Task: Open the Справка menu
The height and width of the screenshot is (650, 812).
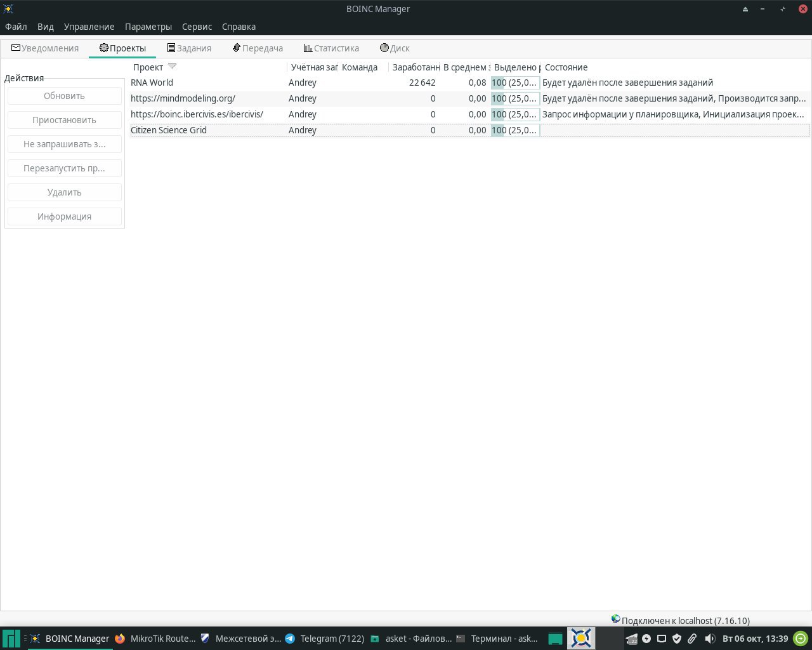Action: (239, 27)
